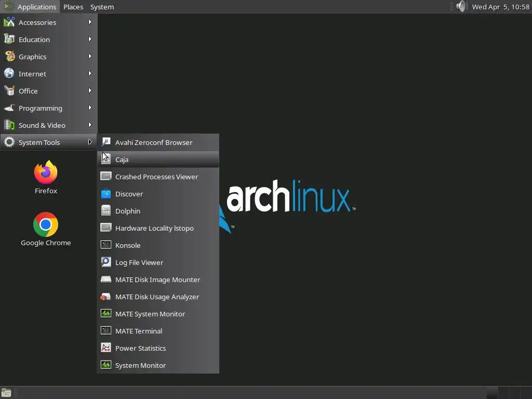
Task: Click the Internet globe icon
Action: 9,74
